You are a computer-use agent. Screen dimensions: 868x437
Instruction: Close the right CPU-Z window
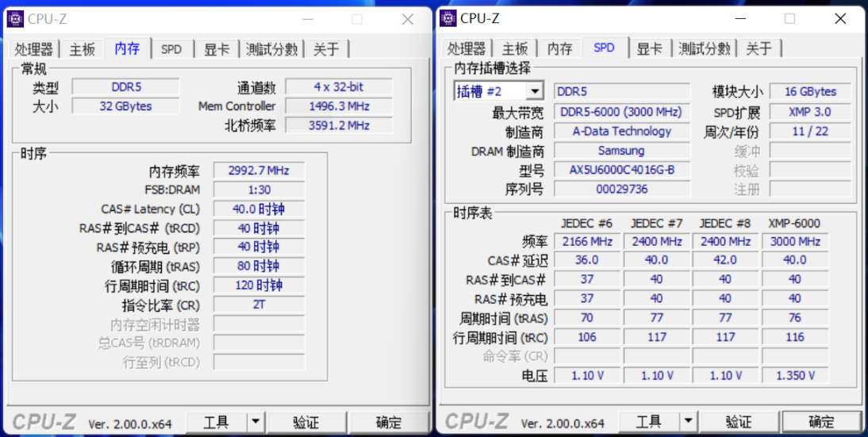(x=841, y=19)
